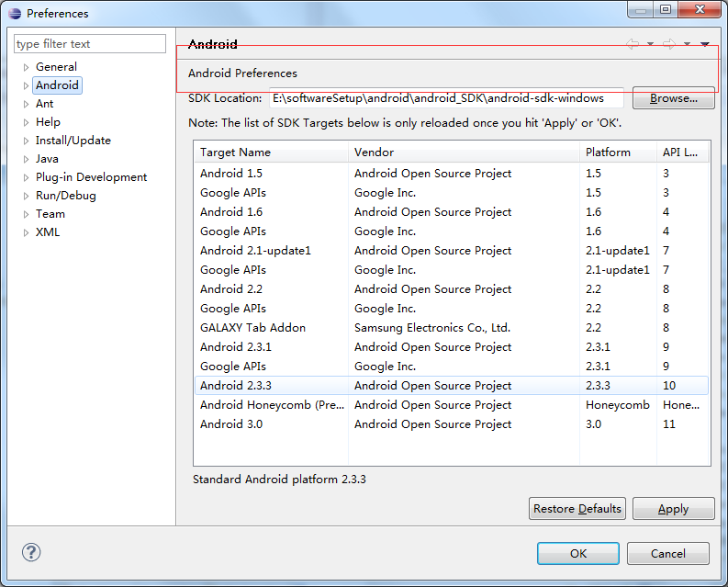Select the Android 2.1-update1 target row

coord(452,251)
